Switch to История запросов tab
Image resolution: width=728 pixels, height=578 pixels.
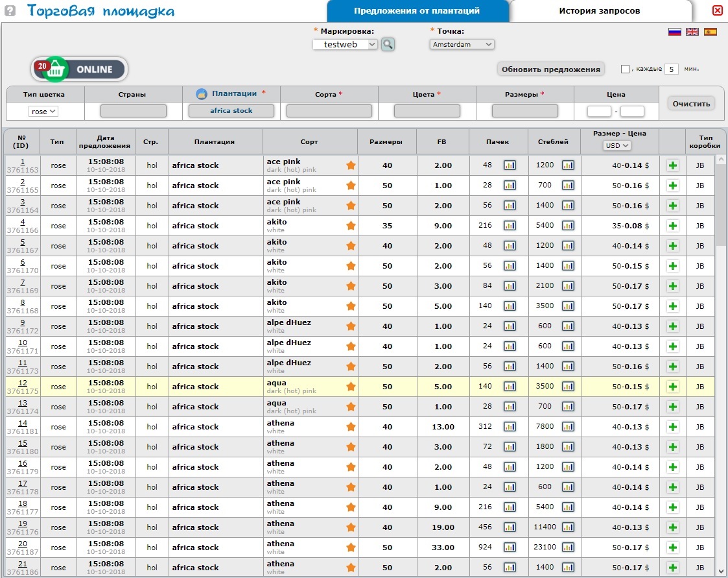[599, 11]
